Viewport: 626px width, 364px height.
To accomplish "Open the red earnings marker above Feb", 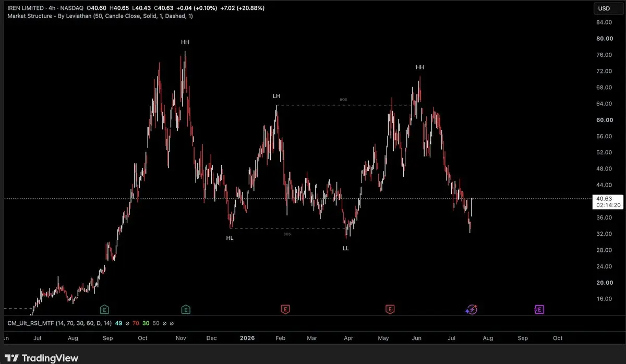I will (285, 309).
